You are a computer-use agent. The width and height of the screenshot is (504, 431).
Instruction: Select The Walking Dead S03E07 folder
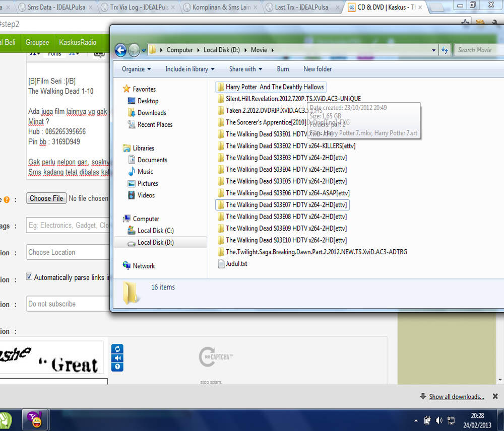[x=282, y=205]
